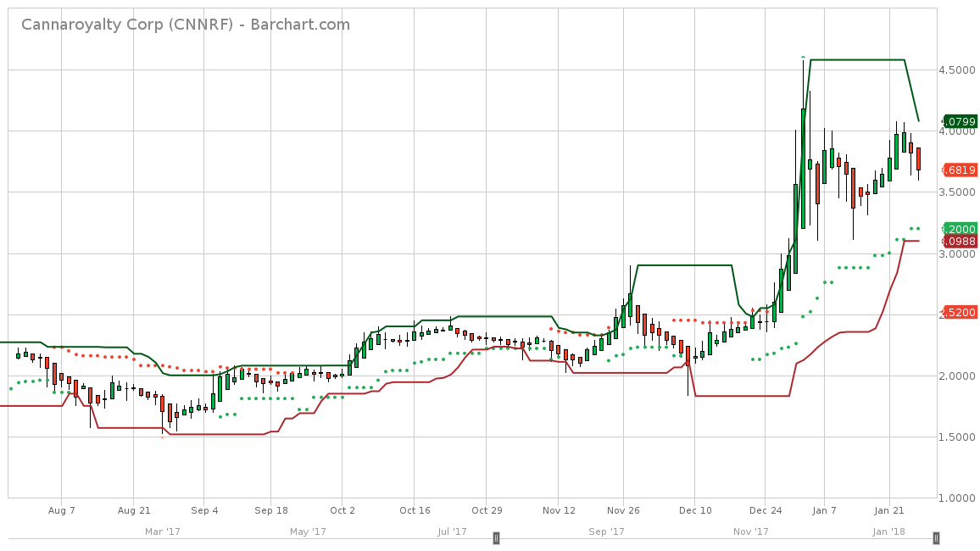The width and height of the screenshot is (980, 551).
Task: Click the May '17 timeline label
Action: (x=308, y=532)
